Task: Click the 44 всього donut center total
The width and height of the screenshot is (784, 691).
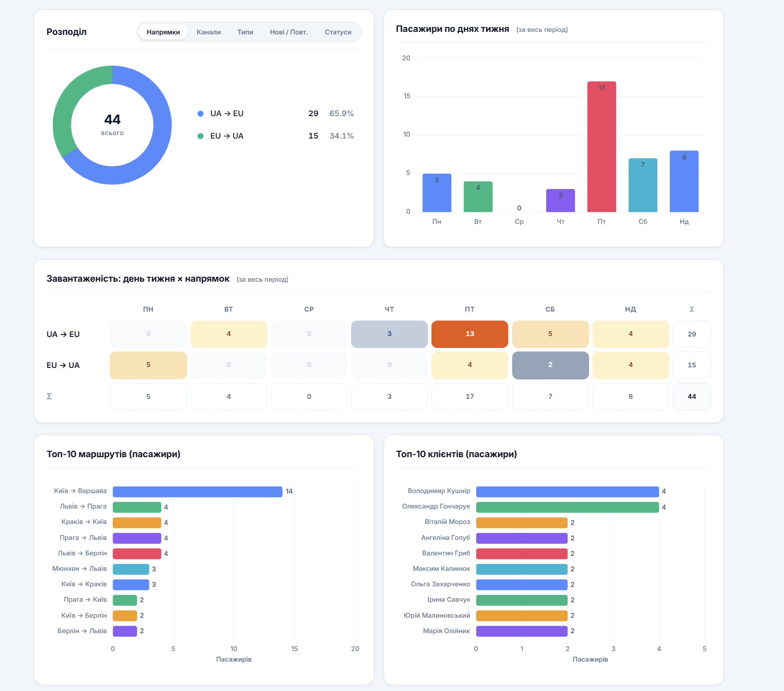Action: 112,125
